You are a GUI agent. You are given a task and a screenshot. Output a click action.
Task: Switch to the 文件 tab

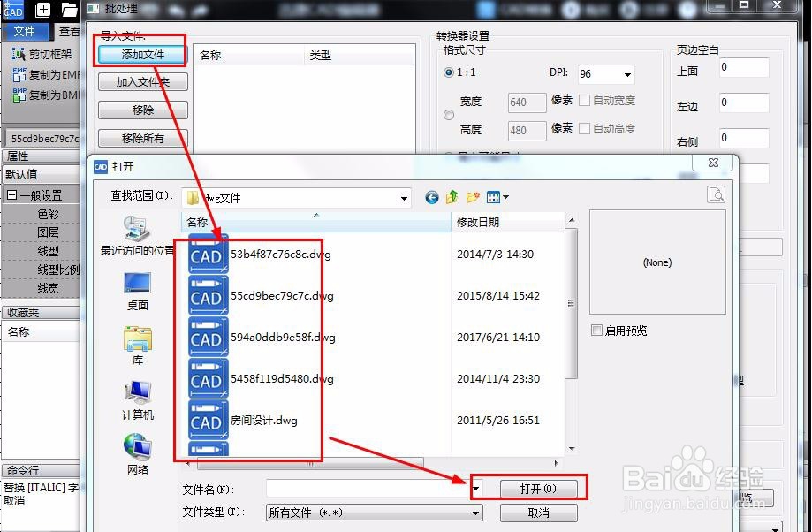pos(27,31)
